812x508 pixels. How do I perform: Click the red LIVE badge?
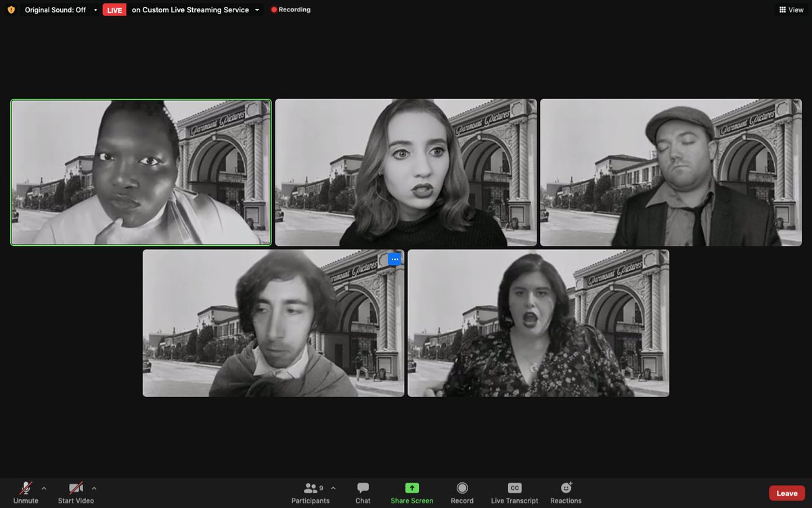tap(114, 10)
